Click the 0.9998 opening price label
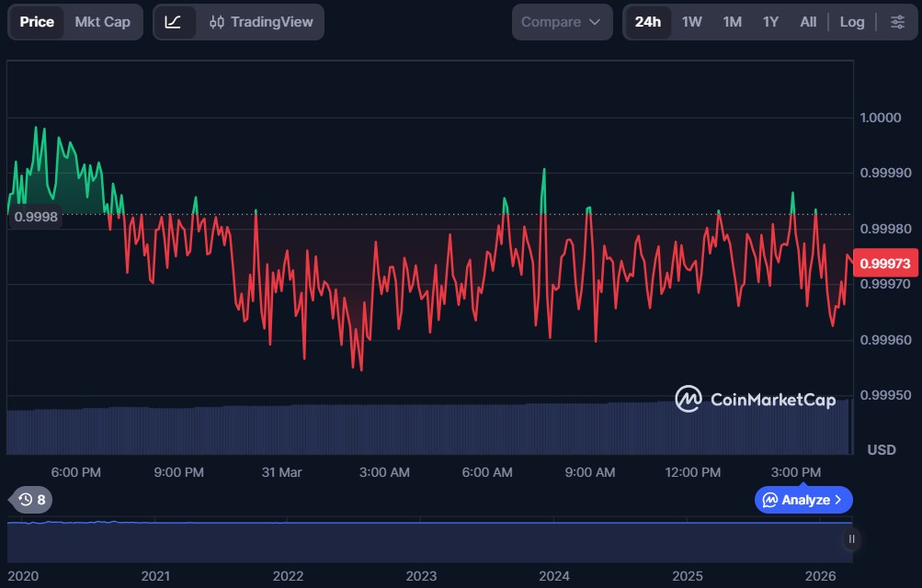This screenshot has height=588, width=922. tap(36, 217)
